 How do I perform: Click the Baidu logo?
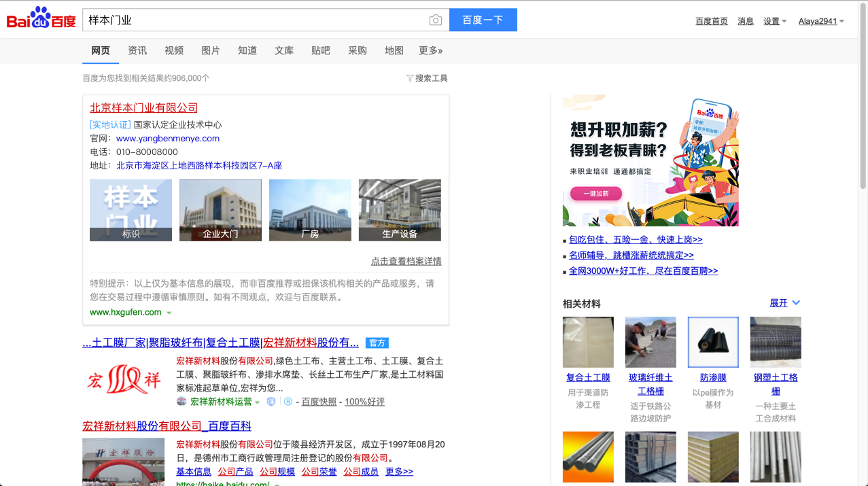coord(41,18)
